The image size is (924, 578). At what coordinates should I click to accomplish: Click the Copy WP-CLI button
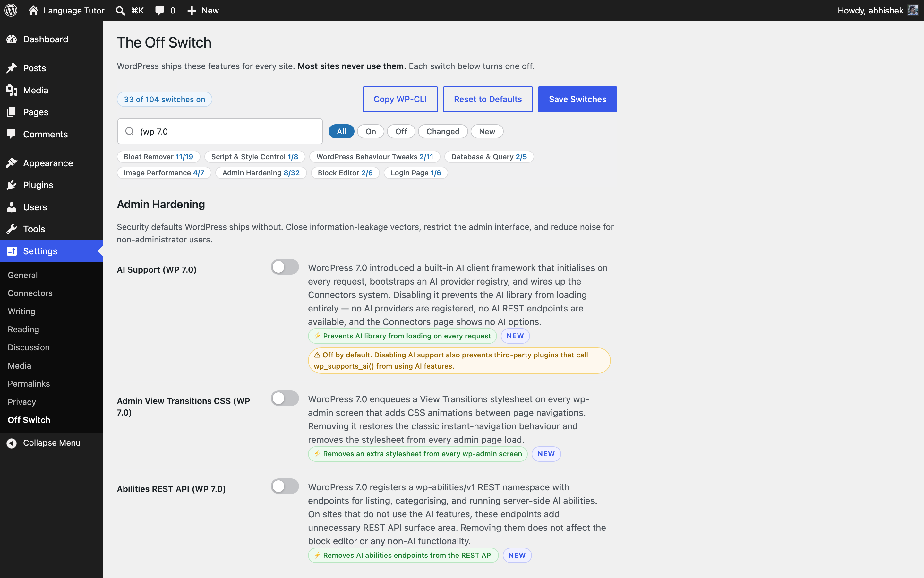pyautogui.click(x=400, y=99)
